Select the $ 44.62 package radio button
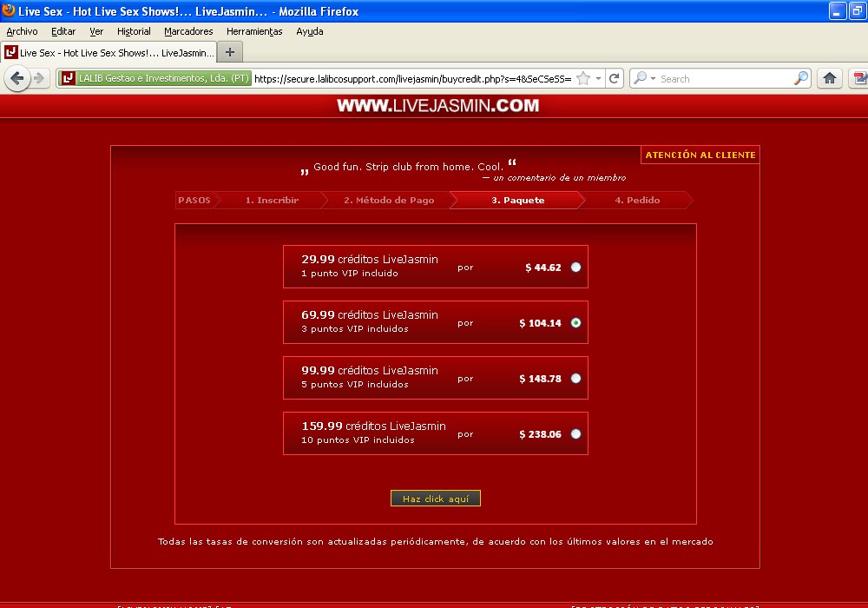The image size is (868, 608). pyautogui.click(x=575, y=268)
